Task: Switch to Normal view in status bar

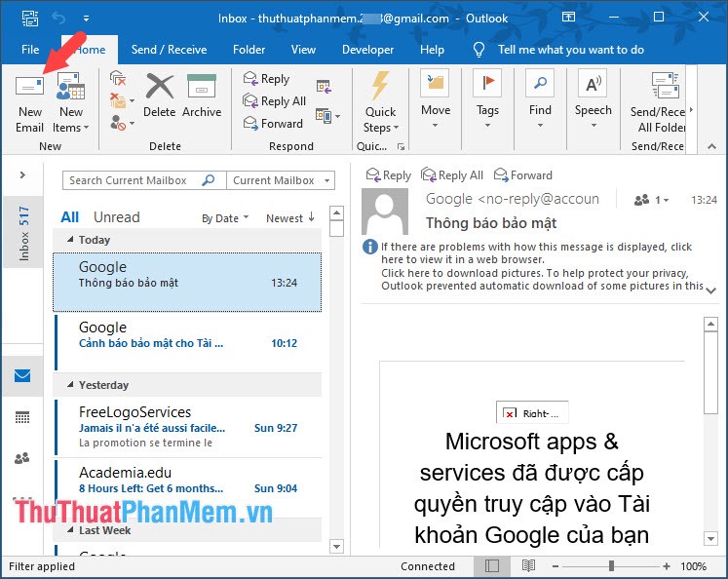Action: click(x=492, y=566)
